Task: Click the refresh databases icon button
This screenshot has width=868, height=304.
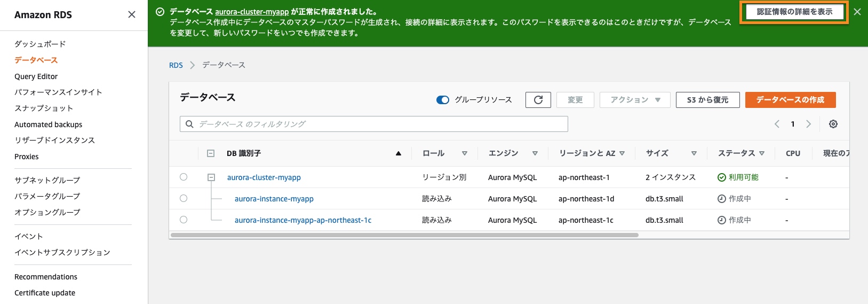Action: click(x=538, y=100)
